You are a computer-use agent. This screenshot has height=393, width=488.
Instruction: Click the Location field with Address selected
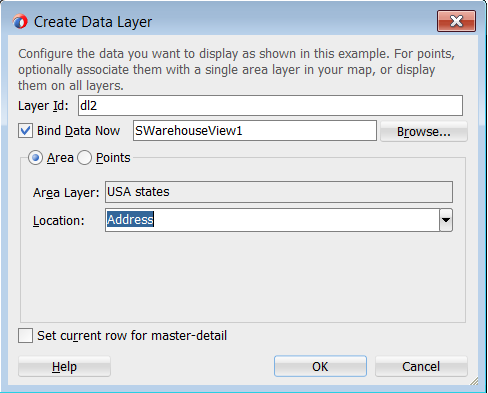tap(272, 220)
